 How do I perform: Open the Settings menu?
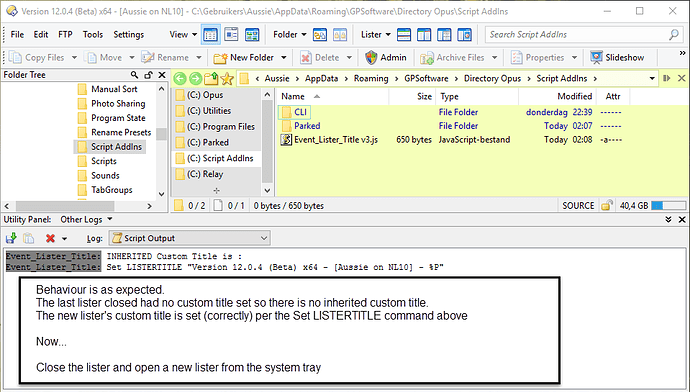[128, 34]
